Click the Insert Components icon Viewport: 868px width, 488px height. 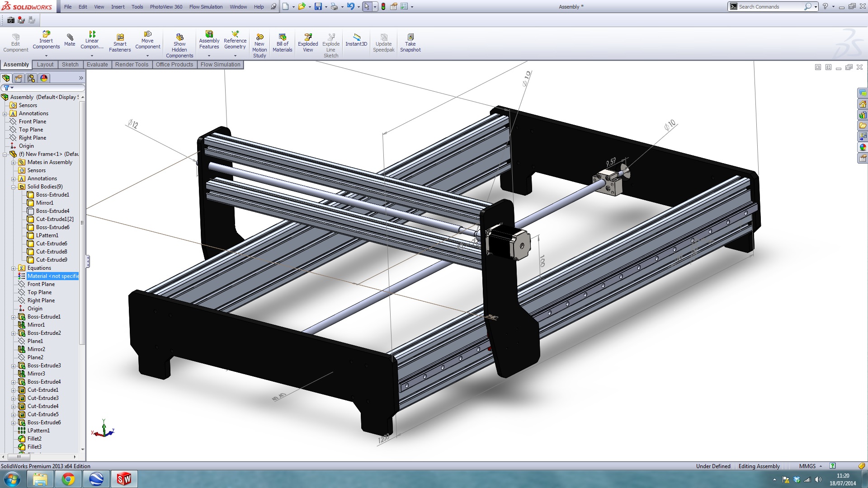46,34
